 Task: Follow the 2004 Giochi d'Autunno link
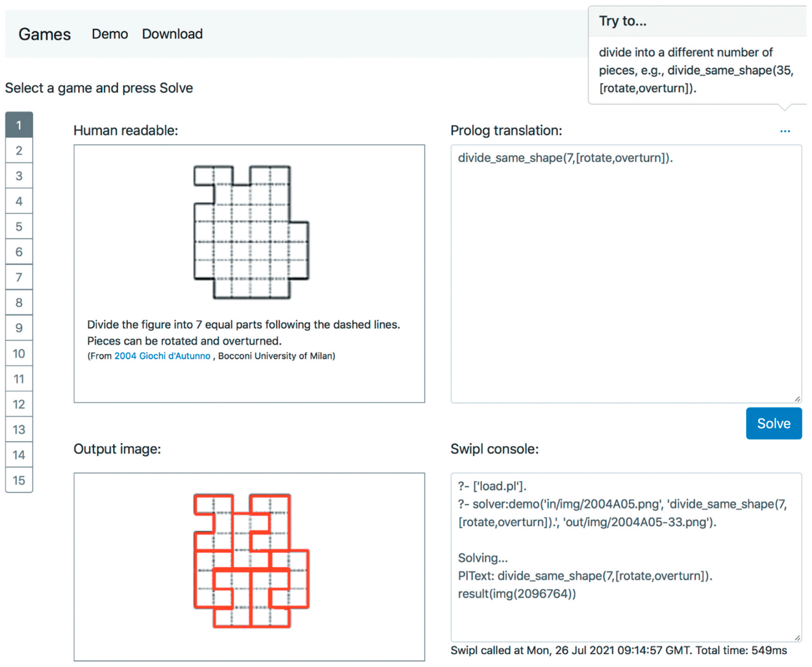161,356
